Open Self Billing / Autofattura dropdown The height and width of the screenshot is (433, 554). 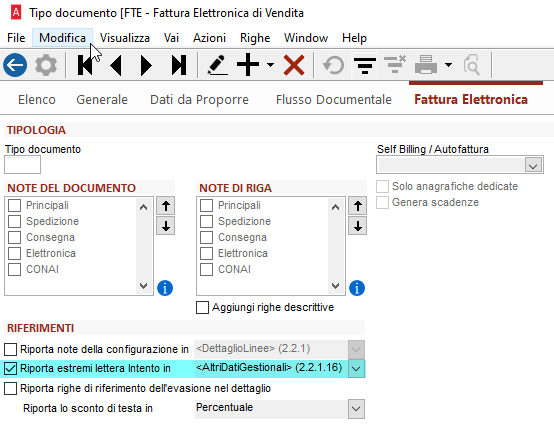(x=534, y=165)
